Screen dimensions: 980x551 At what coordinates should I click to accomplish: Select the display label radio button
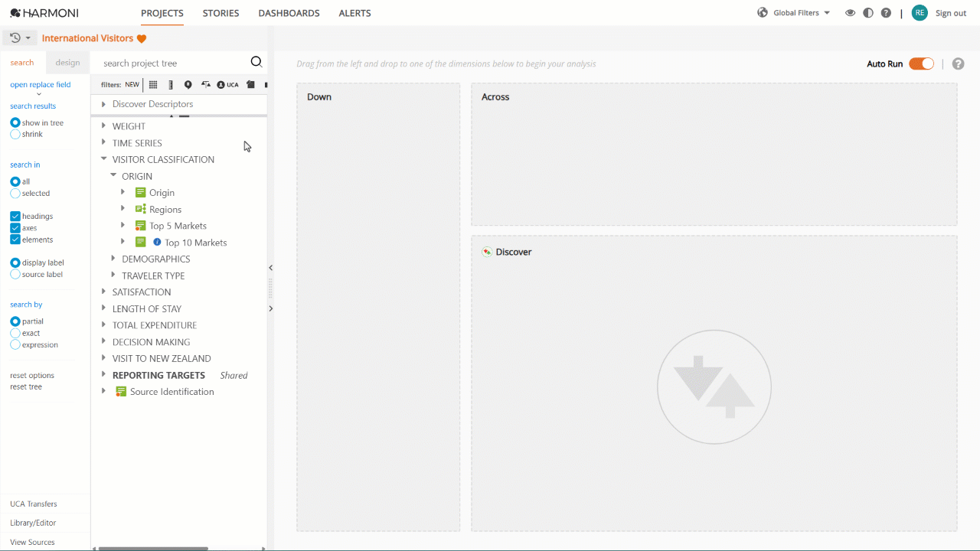pyautogui.click(x=15, y=262)
